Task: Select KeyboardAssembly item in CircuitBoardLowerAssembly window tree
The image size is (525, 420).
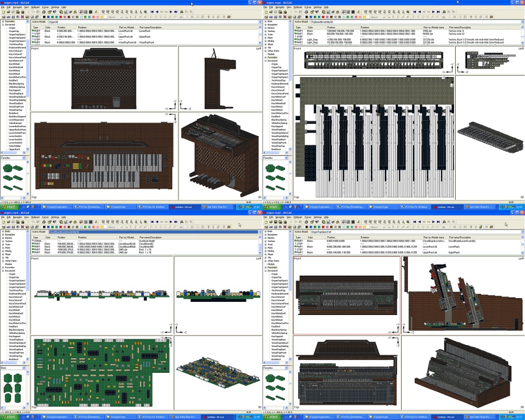Action: tap(17, 293)
